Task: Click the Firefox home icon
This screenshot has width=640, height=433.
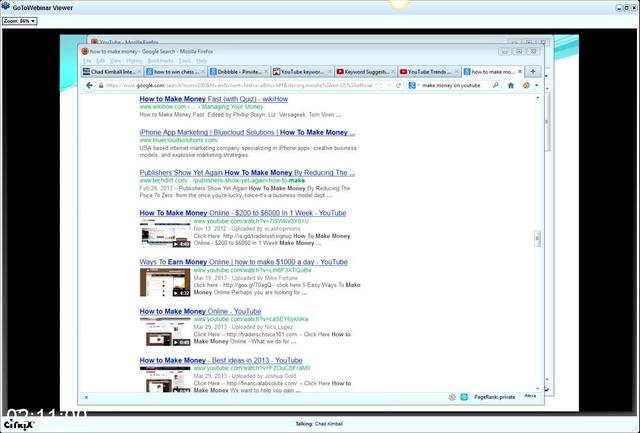Action: pos(511,85)
